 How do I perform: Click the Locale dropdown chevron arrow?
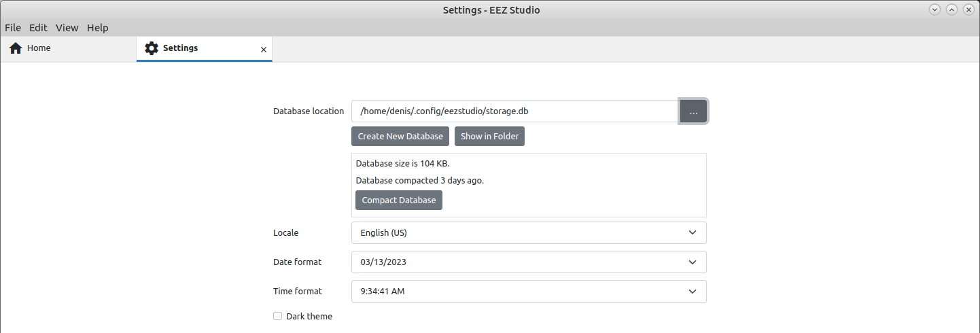tap(693, 232)
